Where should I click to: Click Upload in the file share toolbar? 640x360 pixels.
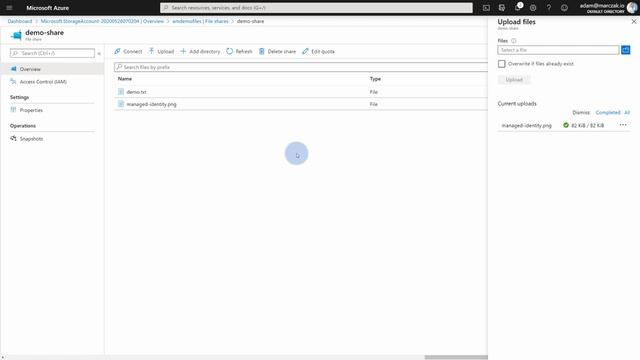(x=161, y=51)
